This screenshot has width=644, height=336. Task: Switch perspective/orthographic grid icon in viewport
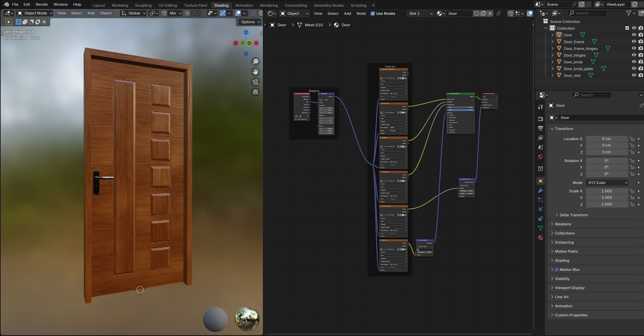[x=255, y=92]
